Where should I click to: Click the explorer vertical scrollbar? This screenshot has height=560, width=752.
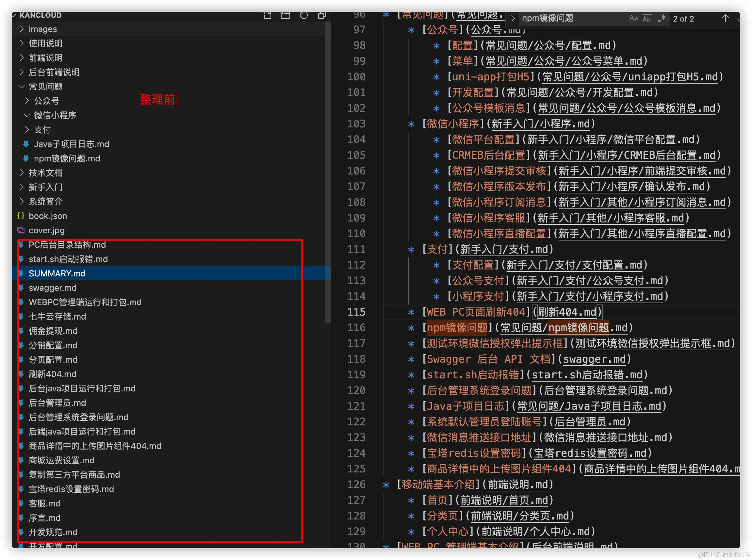pyautogui.click(x=327, y=170)
